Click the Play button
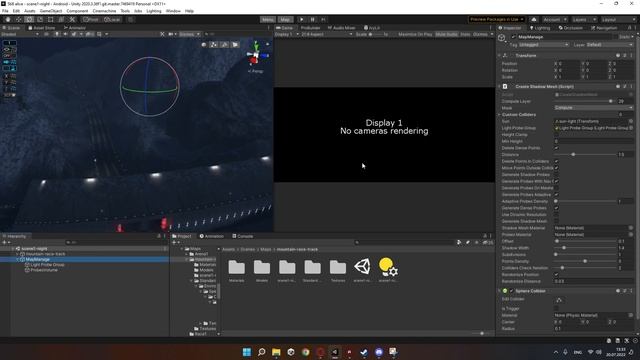This screenshot has width=640, height=360. pyautogui.click(x=302, y=20)
